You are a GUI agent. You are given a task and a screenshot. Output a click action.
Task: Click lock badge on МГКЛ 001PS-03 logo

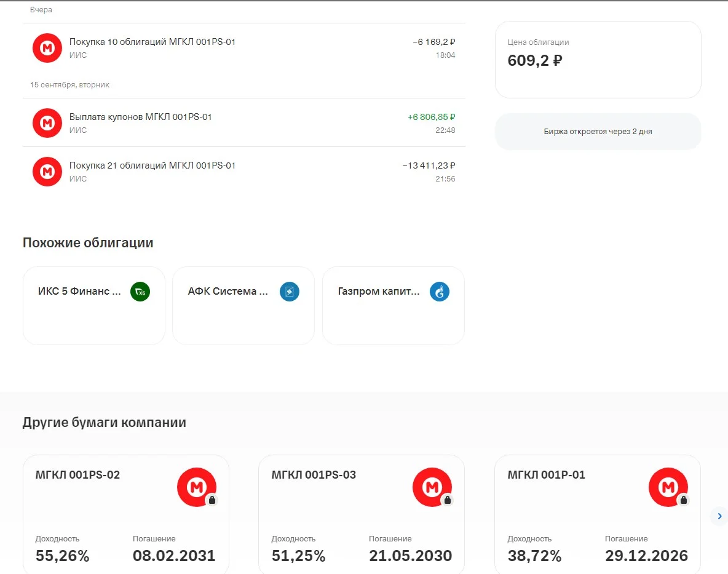[x=447, y=500]
